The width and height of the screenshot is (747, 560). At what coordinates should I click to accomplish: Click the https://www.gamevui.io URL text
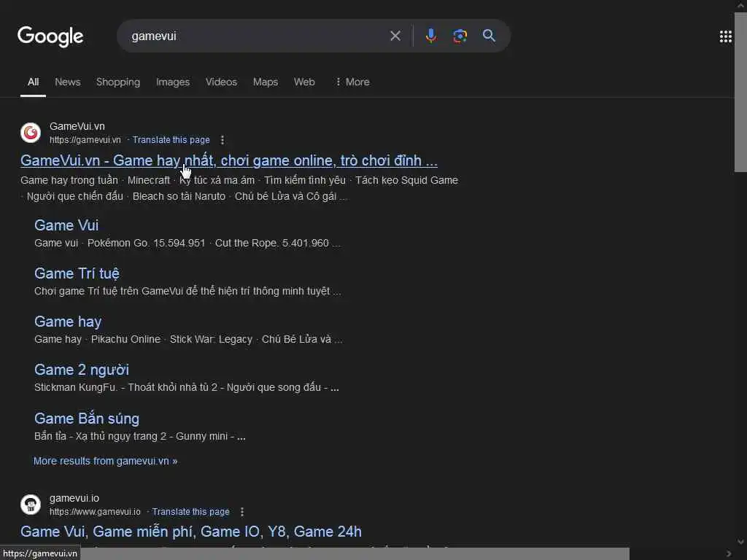[96, 512]
